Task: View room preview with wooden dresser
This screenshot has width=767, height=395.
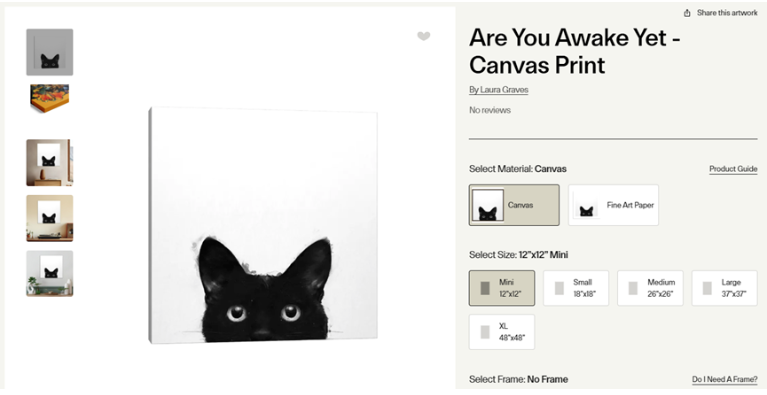Action: tap(49, 162)
